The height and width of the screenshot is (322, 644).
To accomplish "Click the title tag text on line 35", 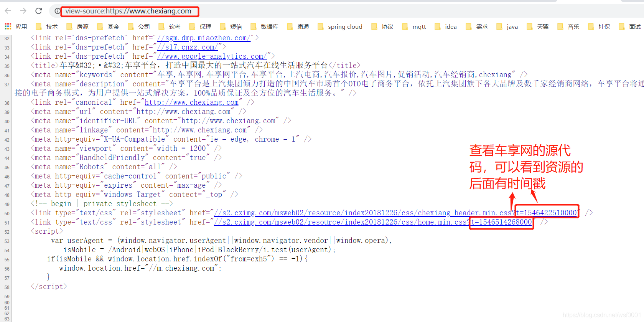I will (196, 65).
